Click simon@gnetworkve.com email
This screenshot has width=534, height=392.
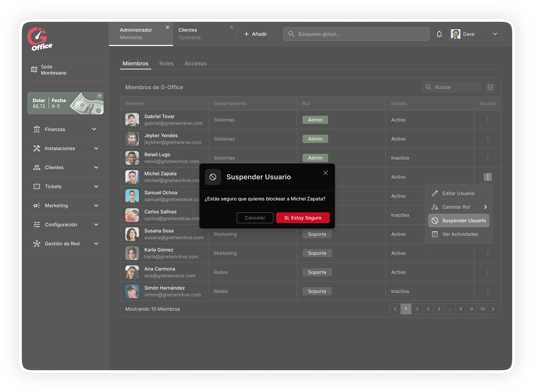tap(172, 295)
